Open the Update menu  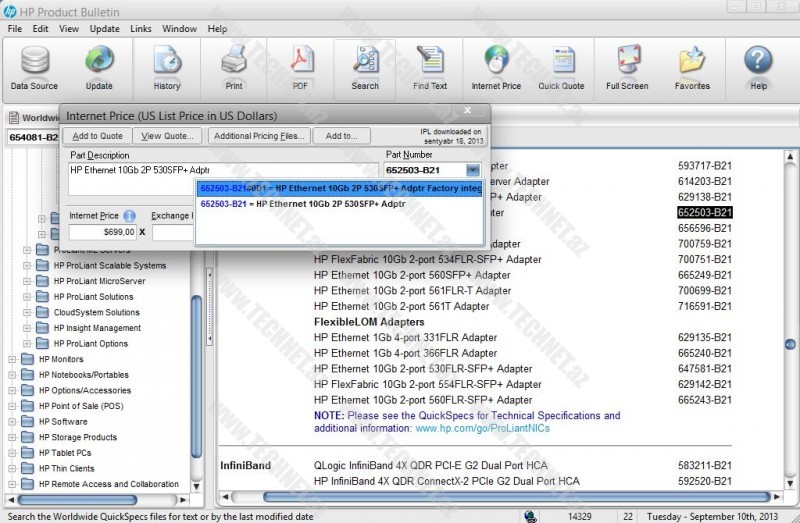coord(105,29)
